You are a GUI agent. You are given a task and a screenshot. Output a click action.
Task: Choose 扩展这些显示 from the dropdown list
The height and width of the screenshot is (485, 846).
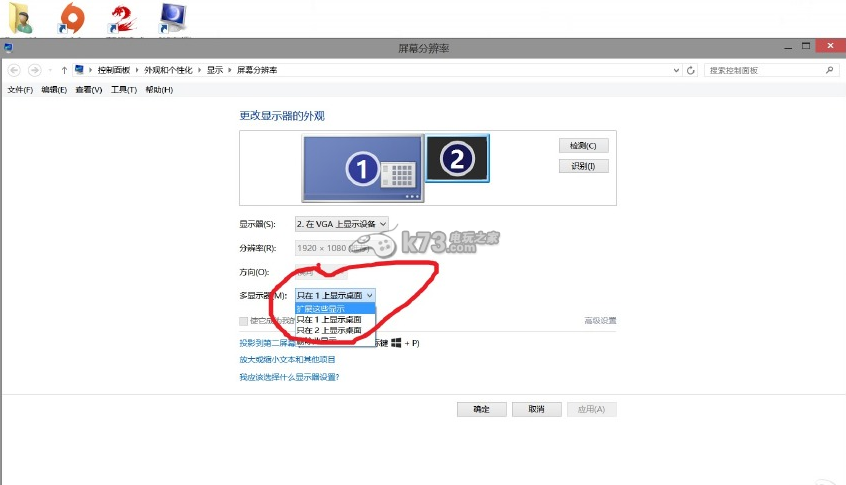[335, 308]
